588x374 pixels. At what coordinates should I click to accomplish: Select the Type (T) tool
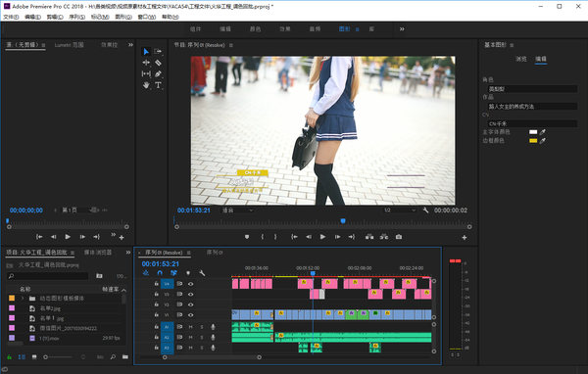point(158,85)
